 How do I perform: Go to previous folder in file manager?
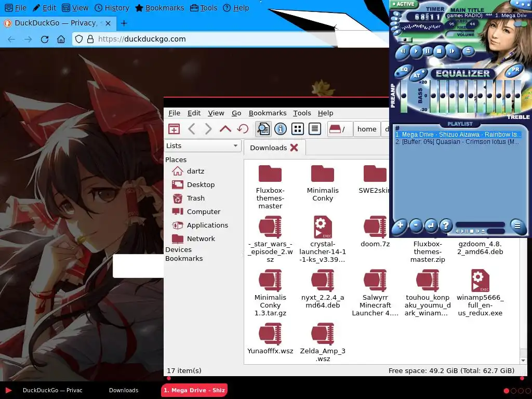tap(192, 129)
